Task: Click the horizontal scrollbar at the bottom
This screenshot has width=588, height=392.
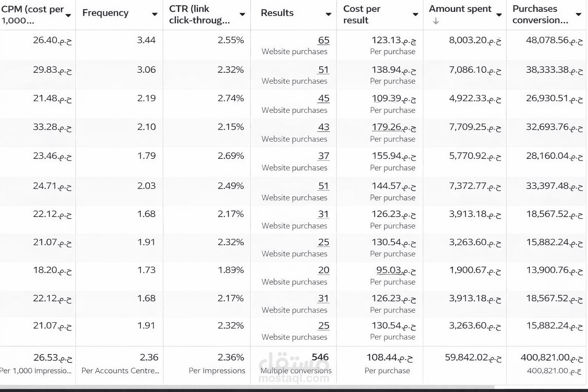Action: tap(245, 387)
